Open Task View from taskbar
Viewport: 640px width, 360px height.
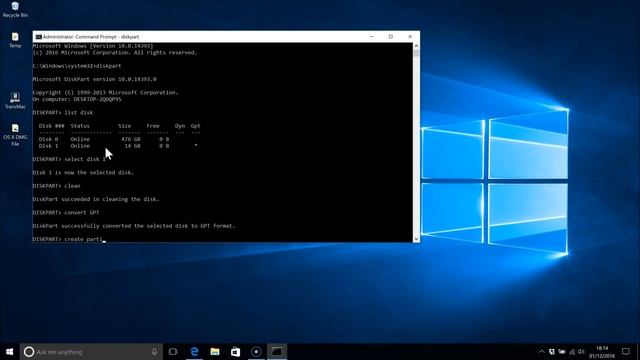pyautogui.click(x=173, y=351)
